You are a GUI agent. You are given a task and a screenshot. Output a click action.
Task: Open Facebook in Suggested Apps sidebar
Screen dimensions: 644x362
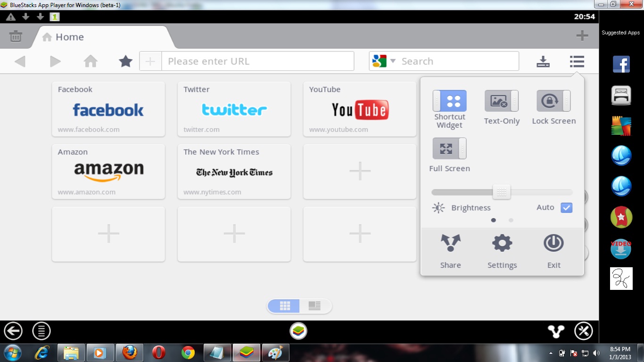pyautogui.click(x=621, y=64)
